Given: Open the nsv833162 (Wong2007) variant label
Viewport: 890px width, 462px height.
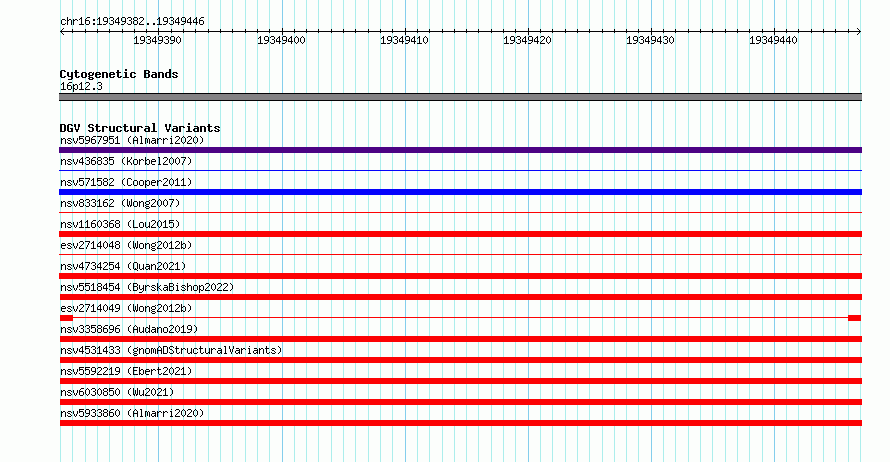Looking at the screenshot, I should click(120, 203).
